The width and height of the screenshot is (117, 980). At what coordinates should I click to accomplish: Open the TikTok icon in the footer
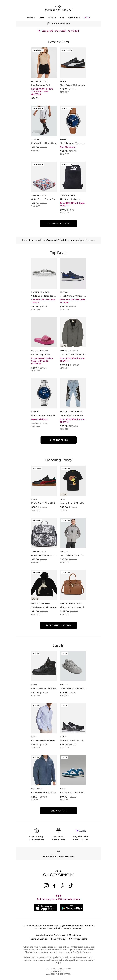coord(71,885)
